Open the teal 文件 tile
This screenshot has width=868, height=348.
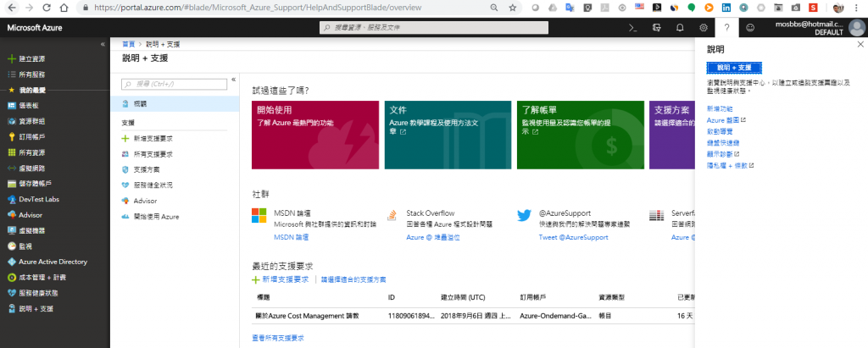coord(448,135)
